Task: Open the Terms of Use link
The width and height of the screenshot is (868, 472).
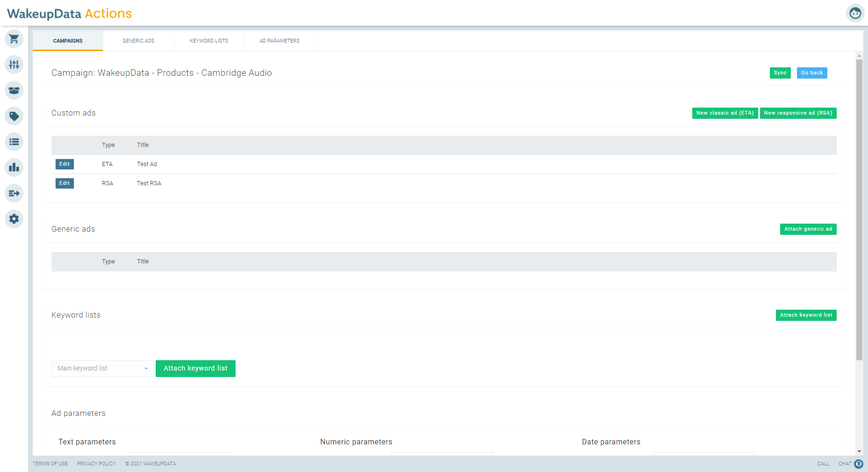Action: point(50,464)
